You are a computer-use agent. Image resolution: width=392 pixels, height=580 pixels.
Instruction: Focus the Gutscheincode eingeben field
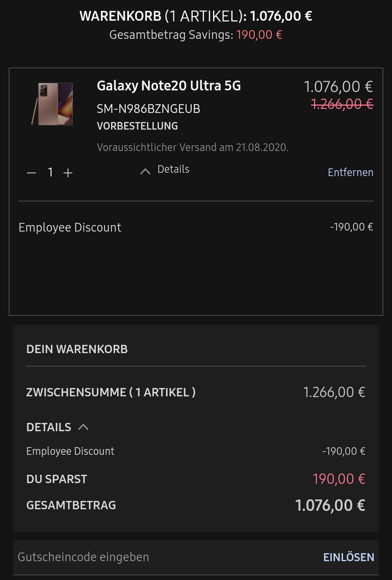tap(161, 557)
